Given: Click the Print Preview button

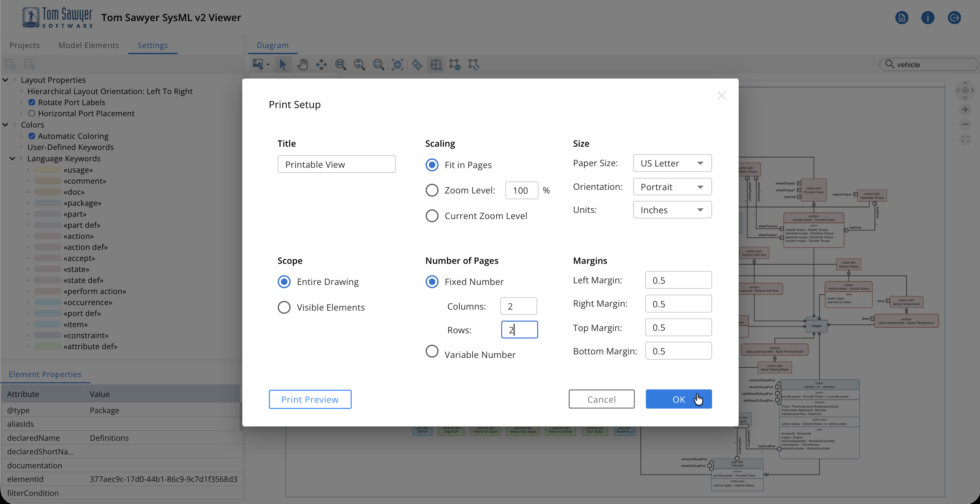Looking at the screenshot, I should tap(310, 399).
